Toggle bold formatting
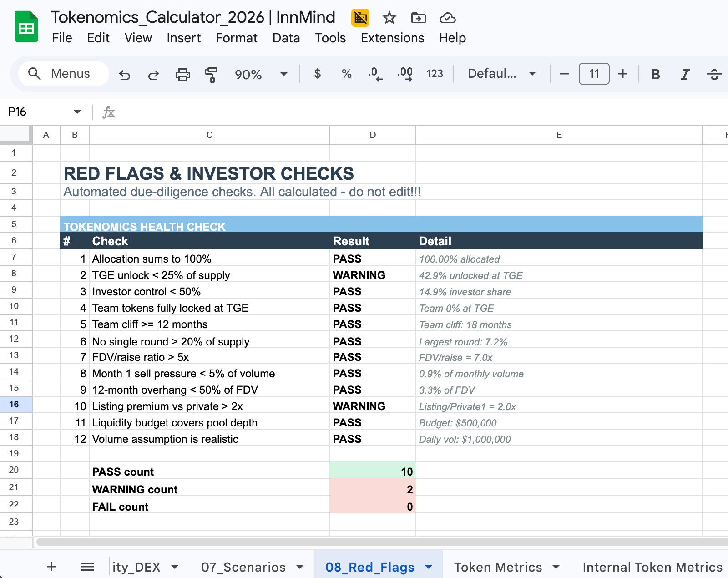728x578 pixels. pos(655,74)
